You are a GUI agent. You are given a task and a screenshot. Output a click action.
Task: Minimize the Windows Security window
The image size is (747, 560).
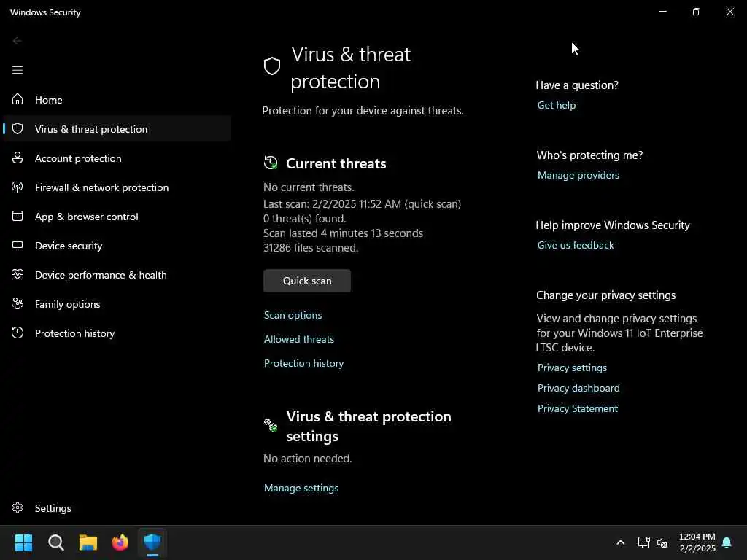tap(663, 12)
